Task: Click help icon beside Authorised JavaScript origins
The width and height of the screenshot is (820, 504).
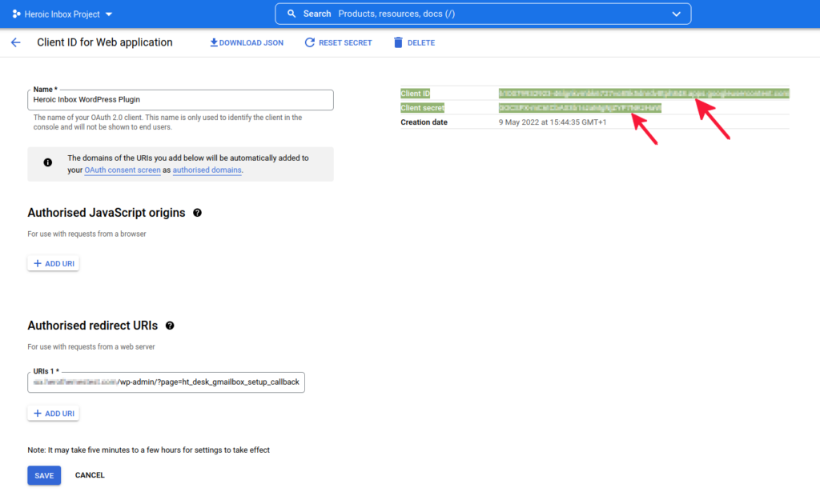Action: point(197,213)
